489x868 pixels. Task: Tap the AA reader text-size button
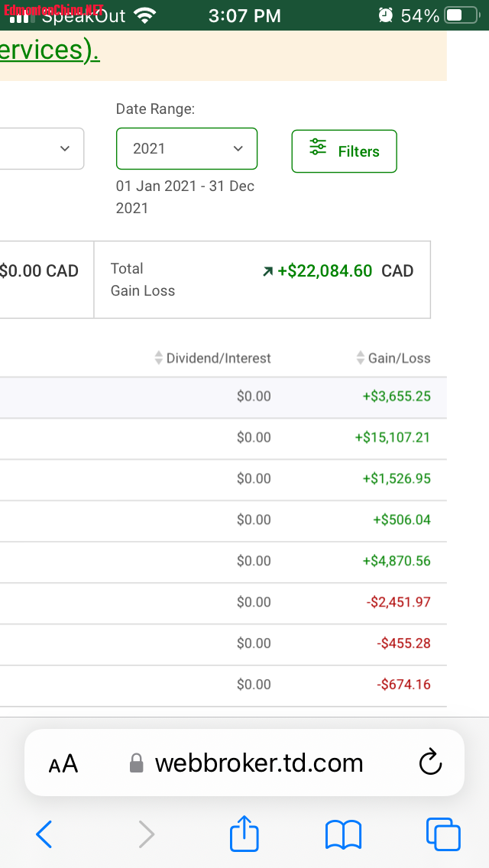coord(63,763)
